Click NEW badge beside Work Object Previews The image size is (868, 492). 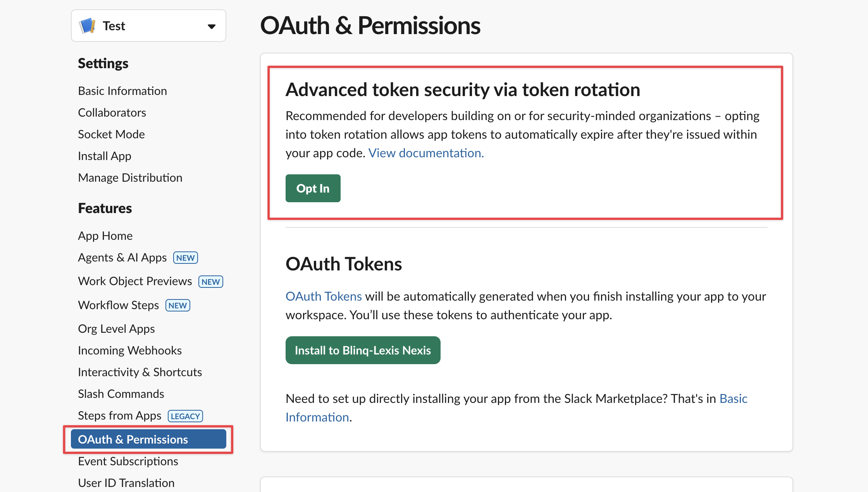pyautogui.click(x=210, y=282)
